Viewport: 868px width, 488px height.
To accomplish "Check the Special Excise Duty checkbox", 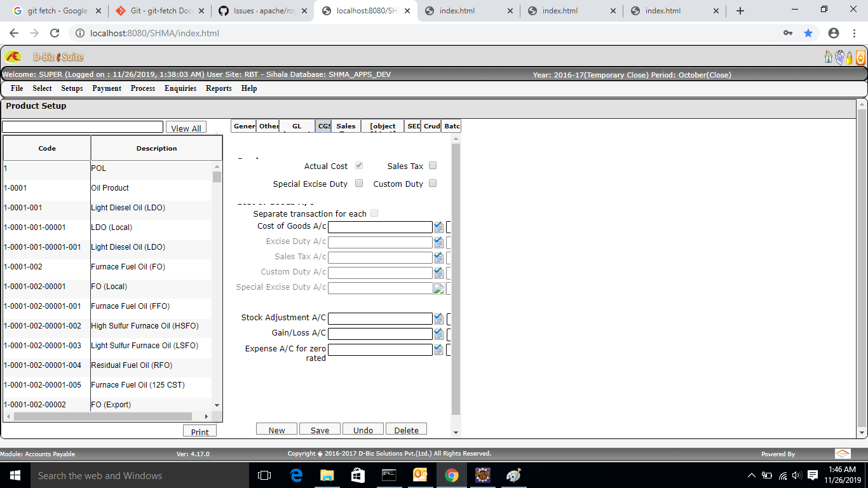I will click(x=359, y=183).
